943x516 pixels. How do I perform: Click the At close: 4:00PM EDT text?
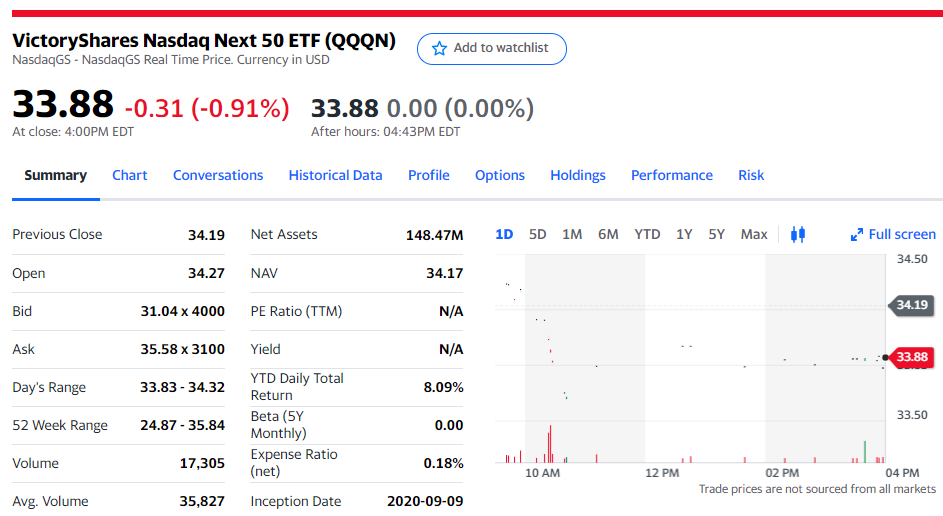pyautogui.click(x=73, y=132)
